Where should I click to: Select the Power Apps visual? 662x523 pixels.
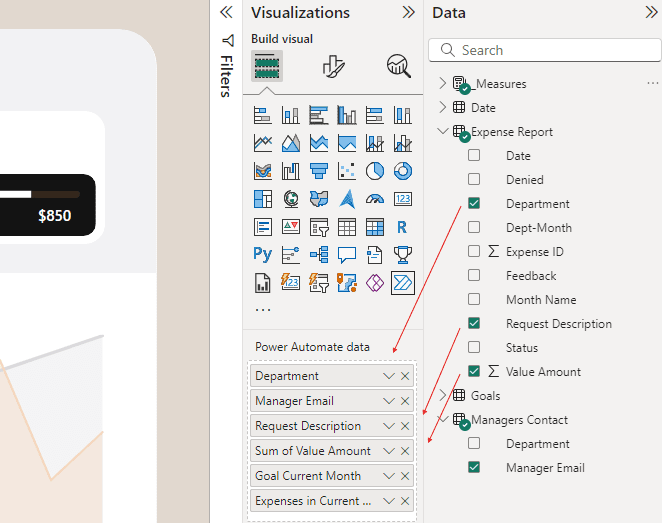click(375, 283)
